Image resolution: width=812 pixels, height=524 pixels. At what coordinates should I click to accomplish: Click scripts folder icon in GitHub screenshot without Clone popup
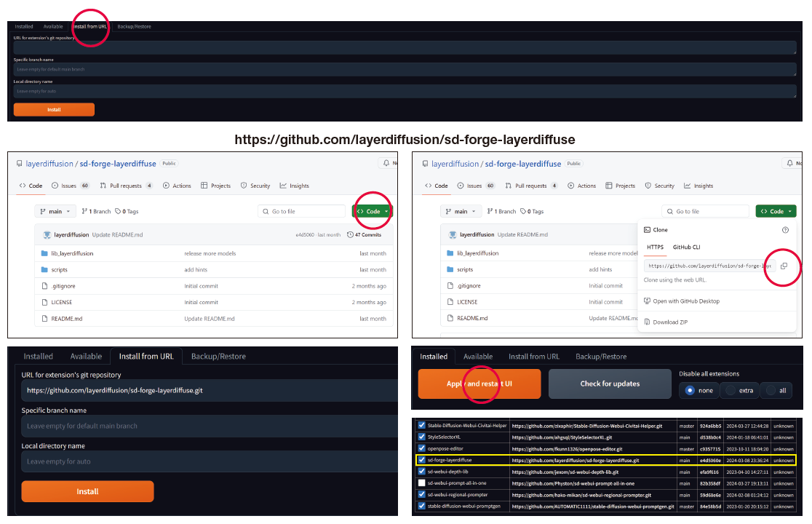(x=44, y=270)
